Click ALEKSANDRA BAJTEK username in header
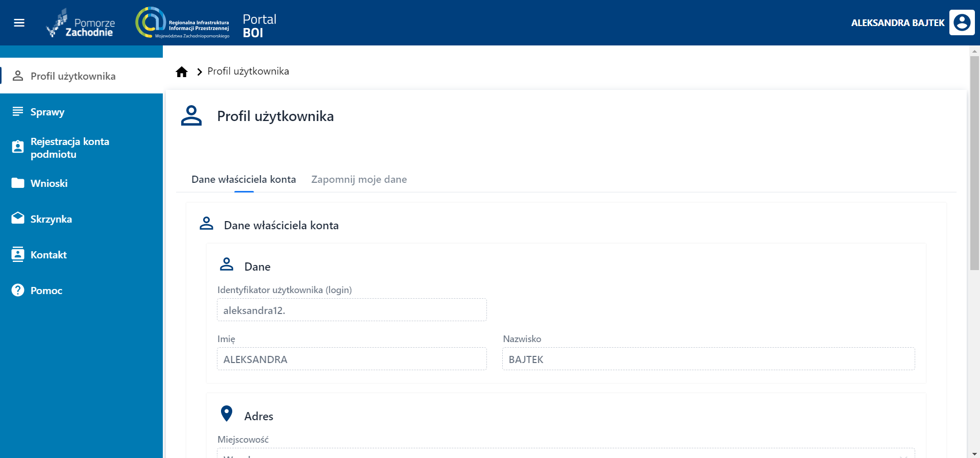The width and height of the screenshot is (980, 458). (897, 23)
